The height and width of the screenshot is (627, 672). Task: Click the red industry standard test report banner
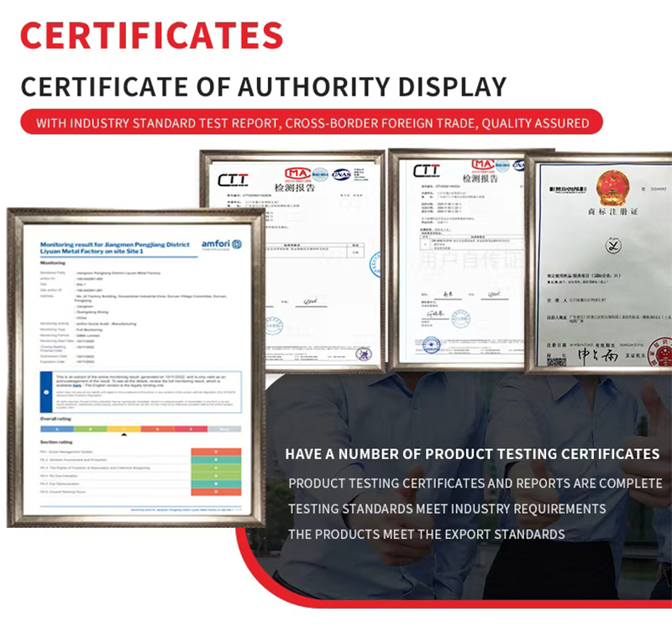(x=312, y=122)
